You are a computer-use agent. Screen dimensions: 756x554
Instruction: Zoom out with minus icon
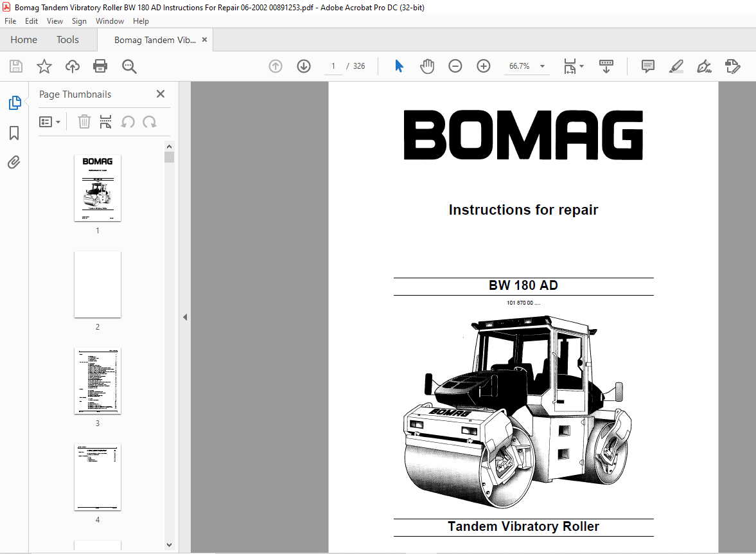pos(455,66)
